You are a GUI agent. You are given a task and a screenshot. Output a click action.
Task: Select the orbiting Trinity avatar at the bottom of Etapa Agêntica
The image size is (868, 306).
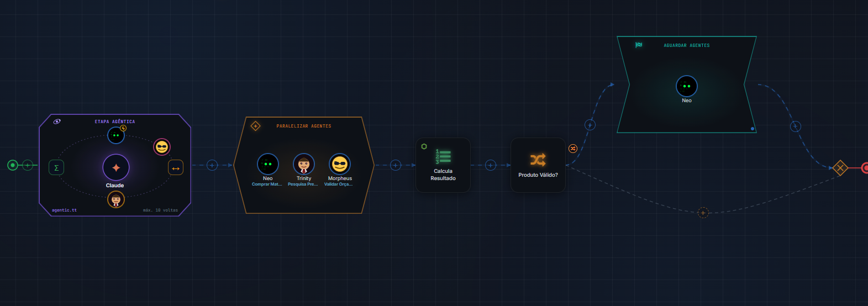[x=116, y=199]
